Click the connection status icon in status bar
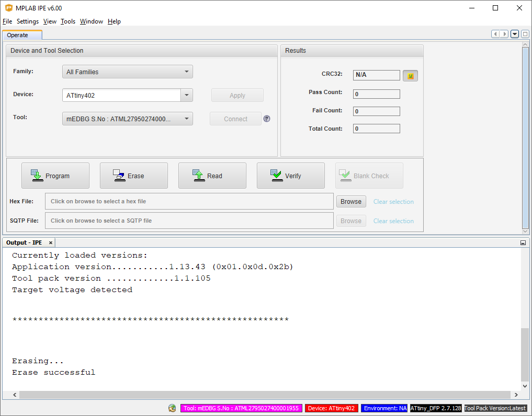 (172, 408)
